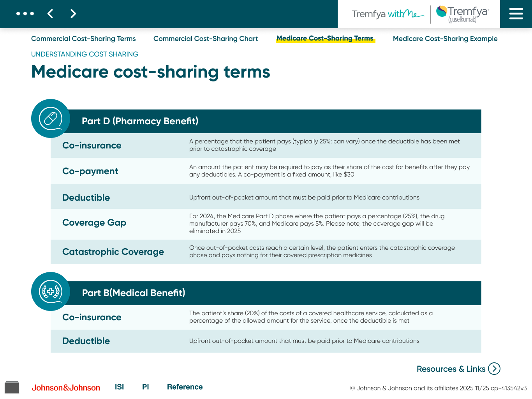The image size is (532, 399).
Task: Click the pill icon beside Part D Pharmacy Benefit
Action: (x=50, y=118)
